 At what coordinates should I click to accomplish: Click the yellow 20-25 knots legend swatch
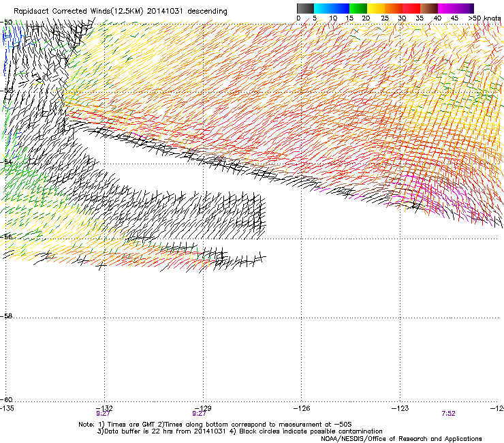pos(376,8)
